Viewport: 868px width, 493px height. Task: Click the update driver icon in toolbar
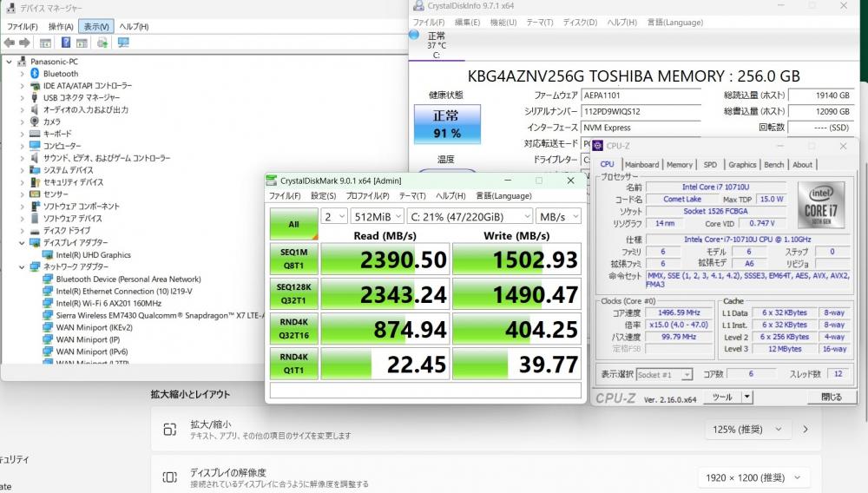(x=102, y=43)
